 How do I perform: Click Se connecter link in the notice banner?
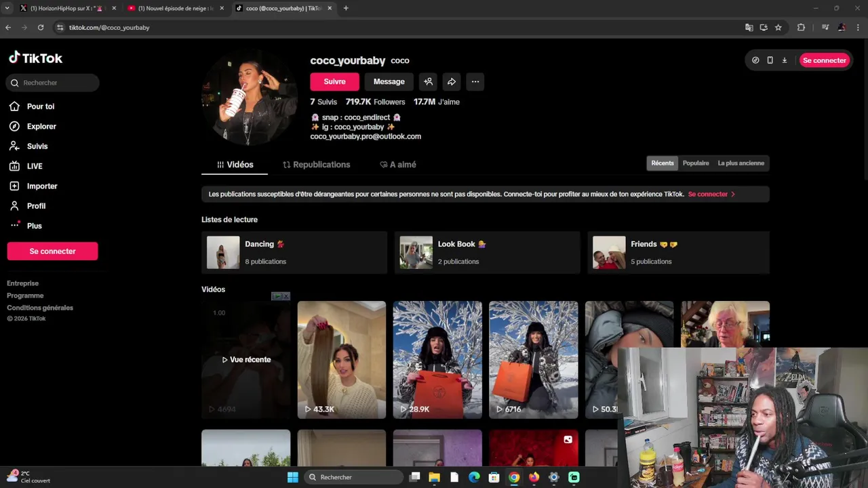711,194
